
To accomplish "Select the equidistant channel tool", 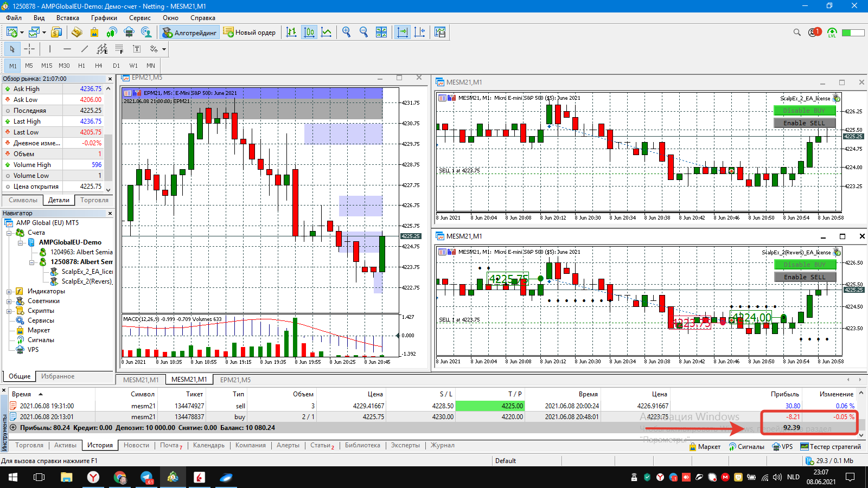I will pos(102,49).
